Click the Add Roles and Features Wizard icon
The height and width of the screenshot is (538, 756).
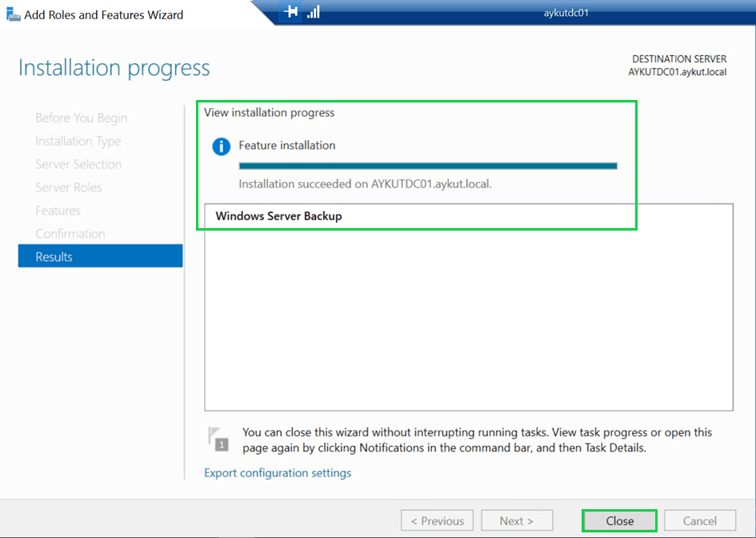point(13,14)
